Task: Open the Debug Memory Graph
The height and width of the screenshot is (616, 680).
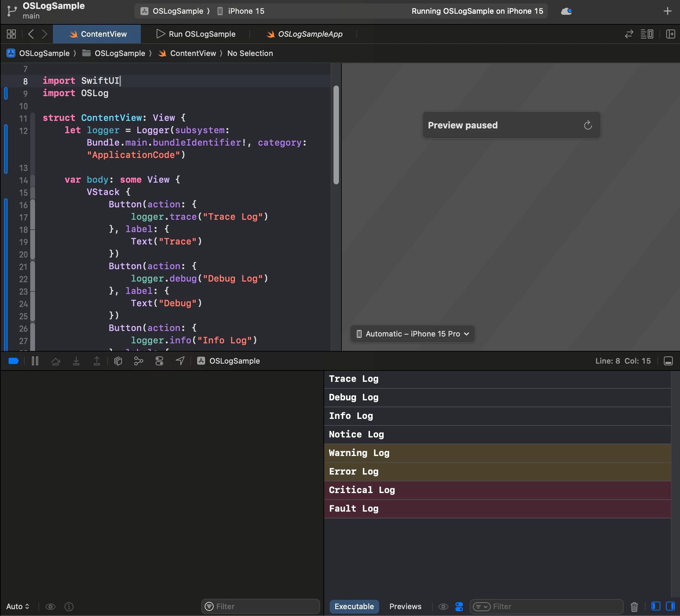Action: 138,361
